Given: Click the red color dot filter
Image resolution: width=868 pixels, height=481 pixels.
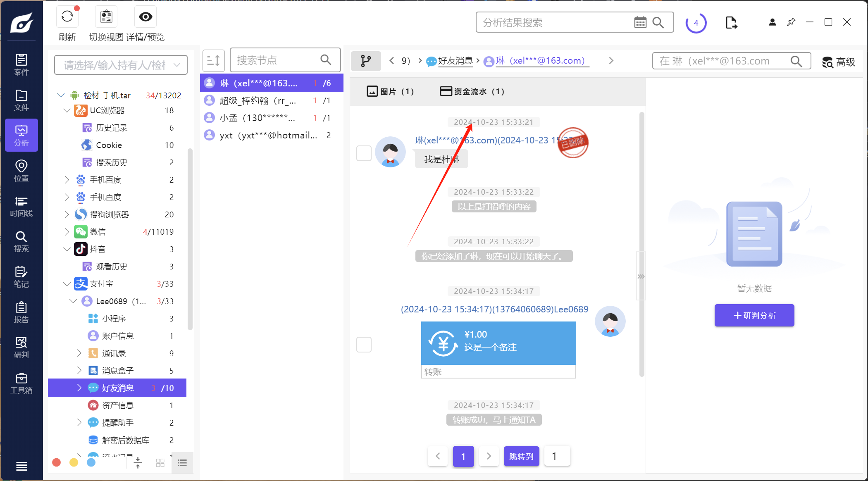Looking at the screenshot, I should pyautogui.click(x=57, y=462).
